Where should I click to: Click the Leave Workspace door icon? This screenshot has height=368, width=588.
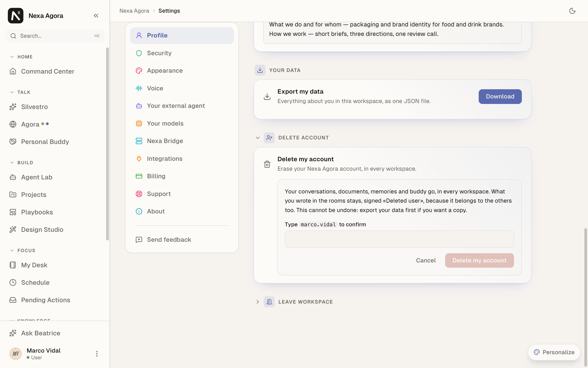[269, 302]
